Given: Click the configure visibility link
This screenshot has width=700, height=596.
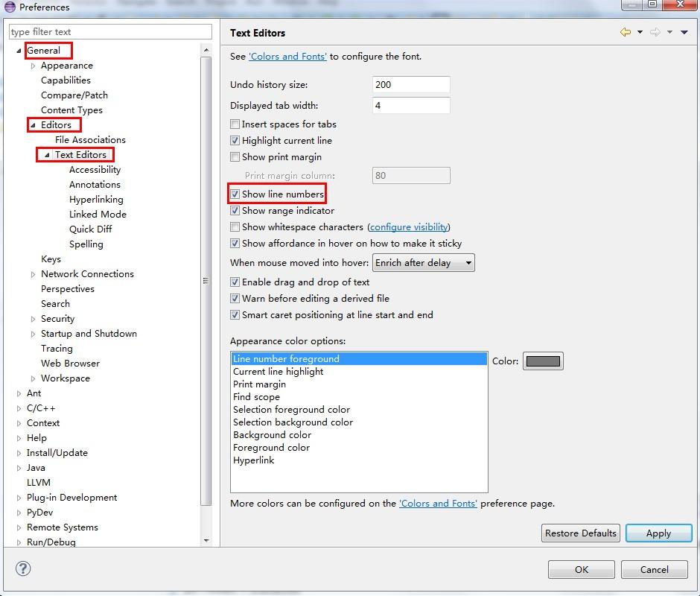Looking at the screenshot, I should (x=409, y=227).
